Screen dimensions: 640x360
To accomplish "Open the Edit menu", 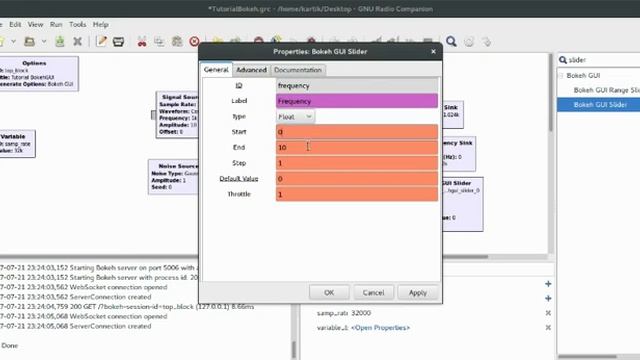I will (x=15, y=24).
